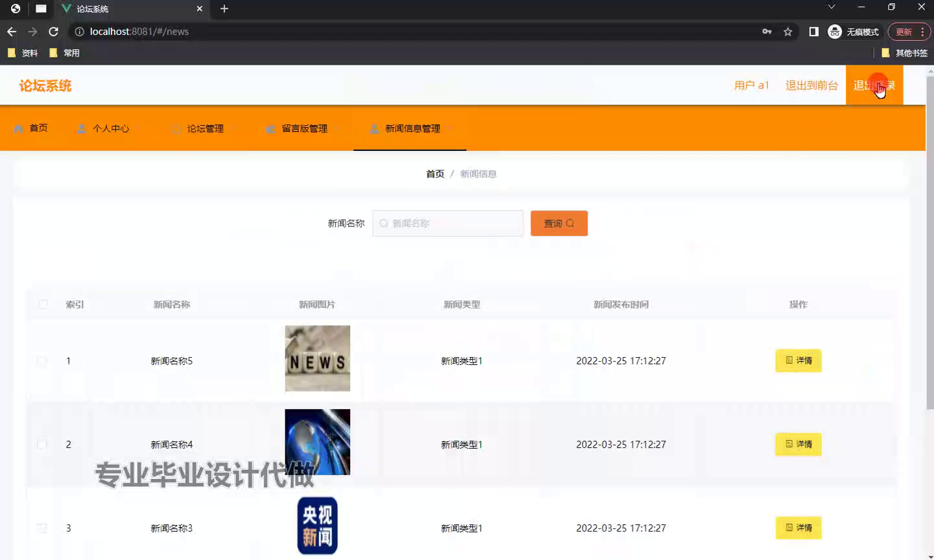Open the blue globe news thumbnail

click(318, 442)
